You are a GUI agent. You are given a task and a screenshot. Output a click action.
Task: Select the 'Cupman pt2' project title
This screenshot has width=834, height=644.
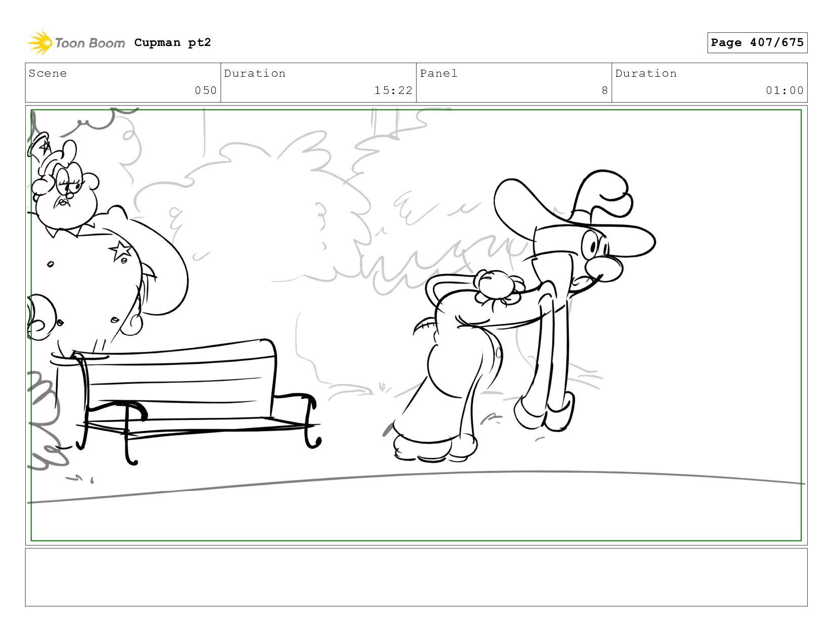[x=172, y=42]
